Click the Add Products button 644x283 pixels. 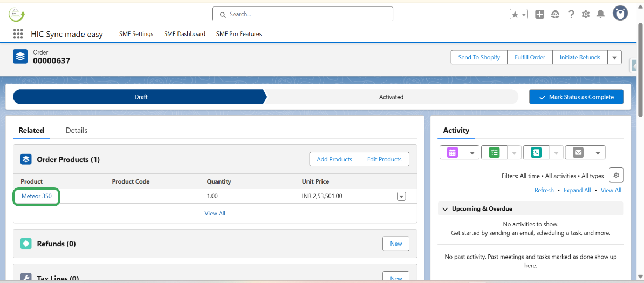click(x=334, y=159)
